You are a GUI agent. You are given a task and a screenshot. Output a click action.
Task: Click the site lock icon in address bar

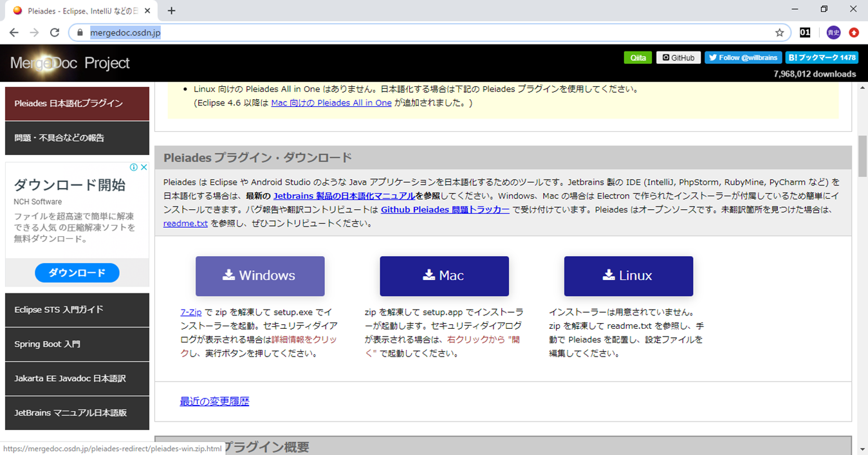(x=80, y=33)
